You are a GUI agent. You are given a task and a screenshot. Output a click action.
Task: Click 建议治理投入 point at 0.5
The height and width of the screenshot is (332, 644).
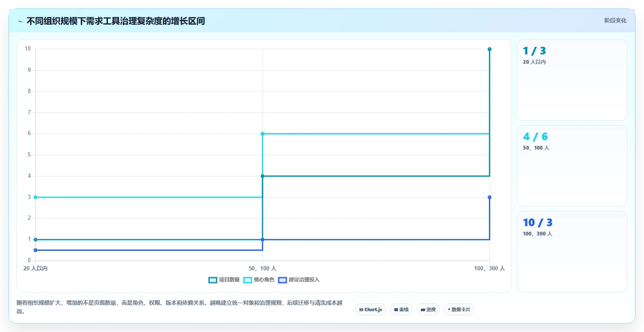click(x=36, y=250)
